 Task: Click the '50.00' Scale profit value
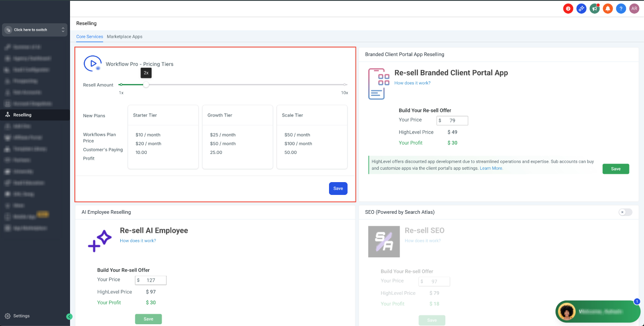tap(291, 152)
